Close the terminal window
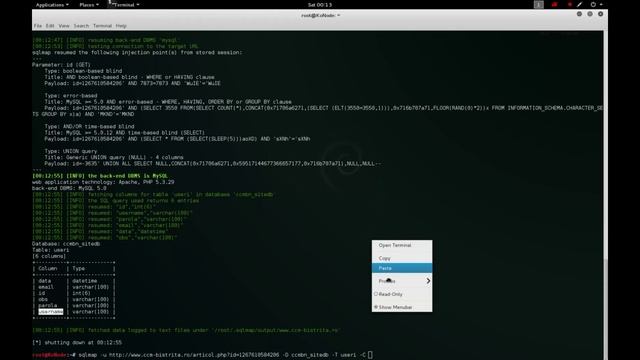 click(600, 14)
